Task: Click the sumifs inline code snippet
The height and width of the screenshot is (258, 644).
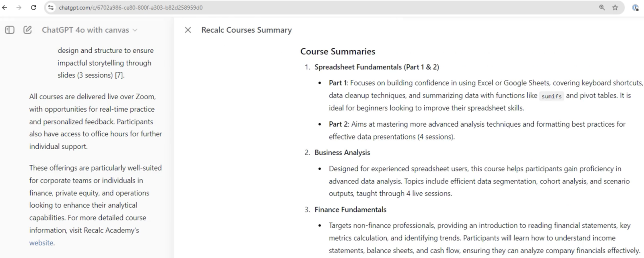Action: 551,96
